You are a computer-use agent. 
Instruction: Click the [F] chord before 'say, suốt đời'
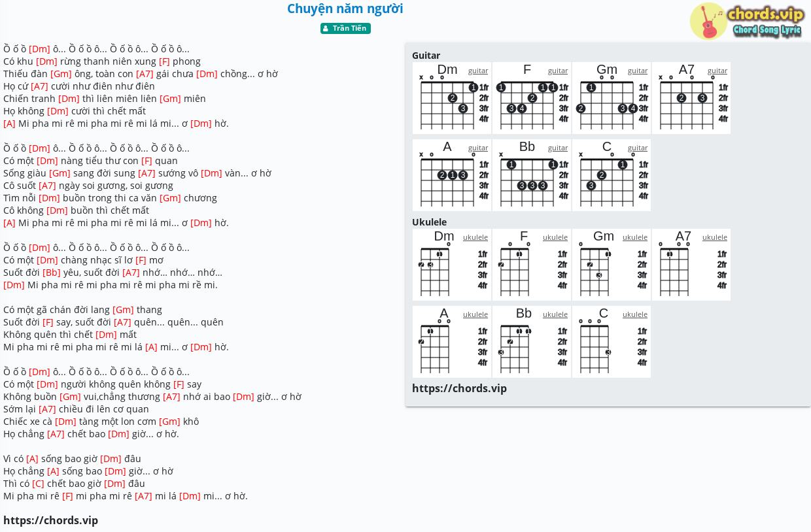(x=48, y=322)
